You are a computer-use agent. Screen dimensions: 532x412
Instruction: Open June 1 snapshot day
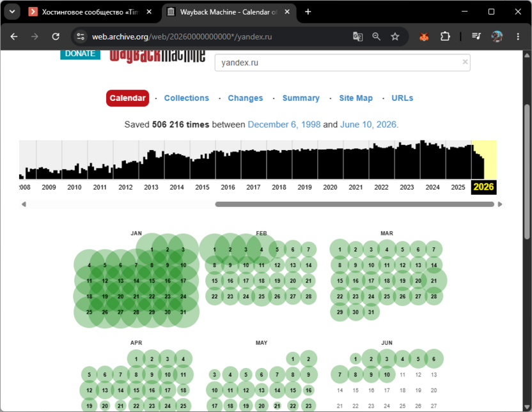click(356, 359)
